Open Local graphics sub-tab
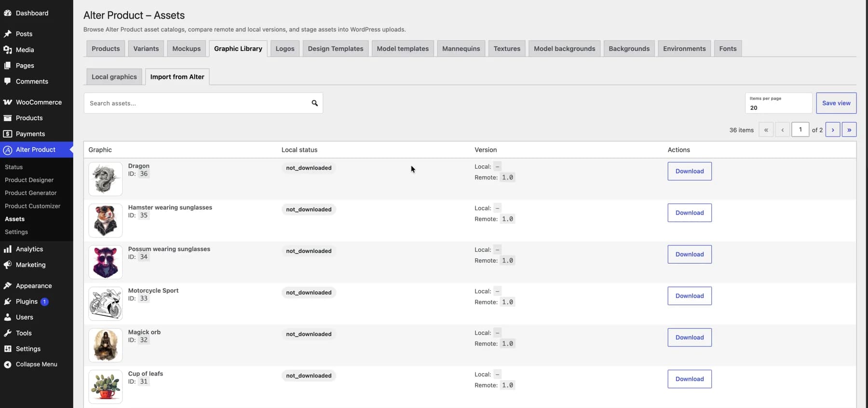868x408 pixels. pos(114,77)
